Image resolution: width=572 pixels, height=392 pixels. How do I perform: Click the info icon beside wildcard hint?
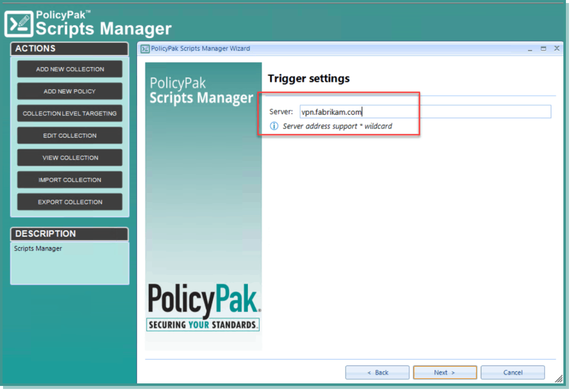pyautogui.click(x=274, y=126)
